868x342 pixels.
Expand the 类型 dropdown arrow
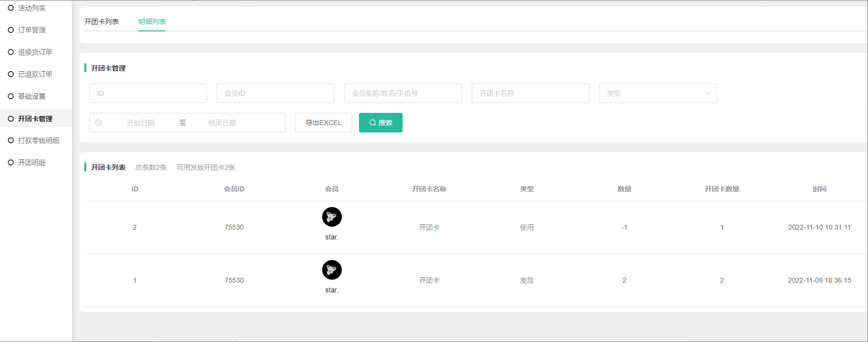pyautogui.click(x=708, y=93)
